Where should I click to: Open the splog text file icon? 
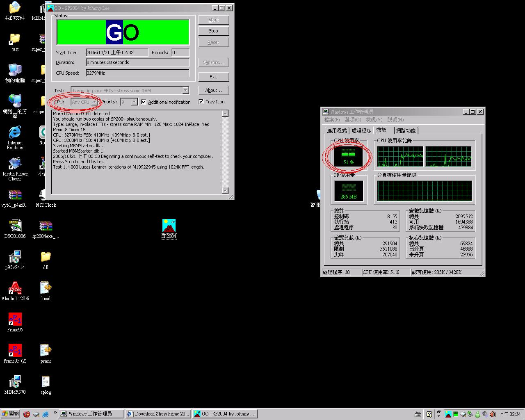pyautogui.click(x=46, y=385)
